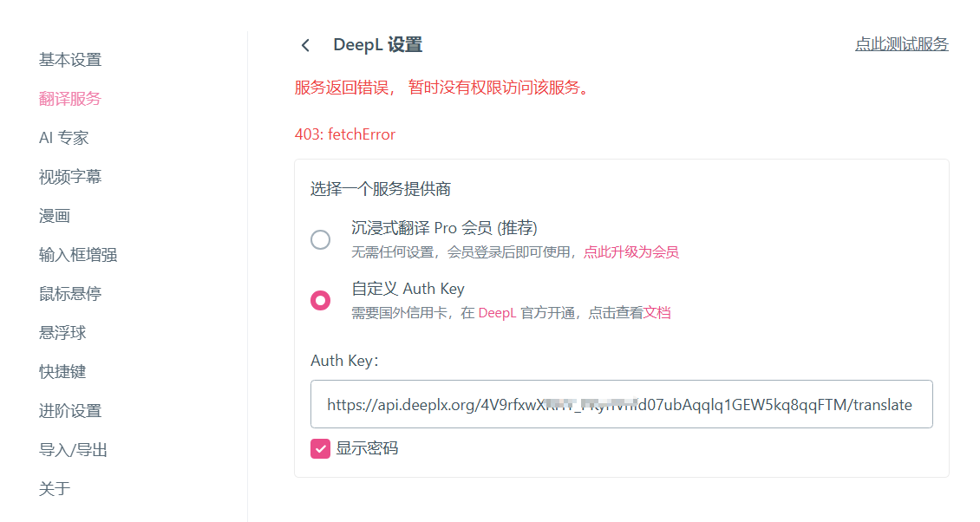The height and width of the screenshot is (522, 980).
Task: Open 基本设置 in the sidebar
Action: (x=70, y=60)
